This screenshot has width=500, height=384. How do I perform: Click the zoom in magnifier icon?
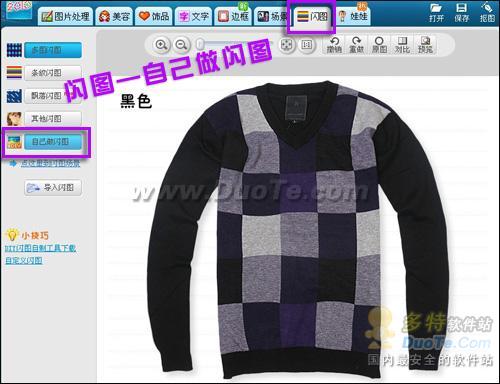[x=161, y=45]
